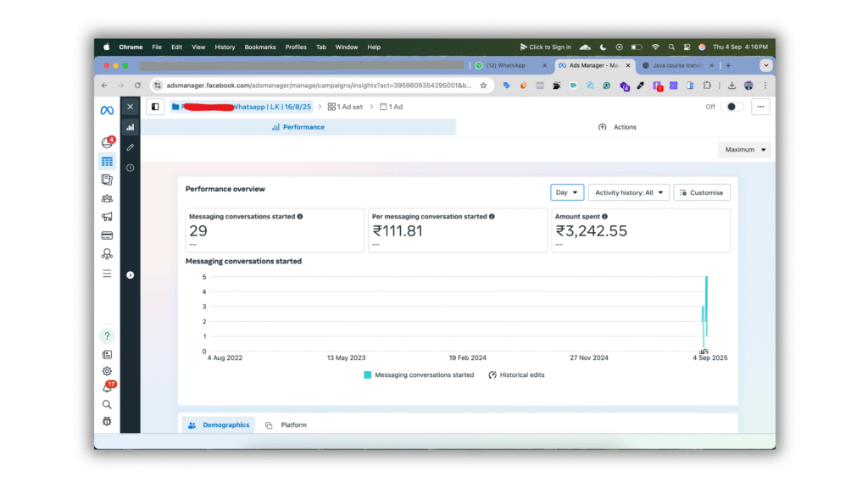Click the Audiences people icon in sidebar
This screenshot has height=488, width=868.
click(x=107, y=198)
